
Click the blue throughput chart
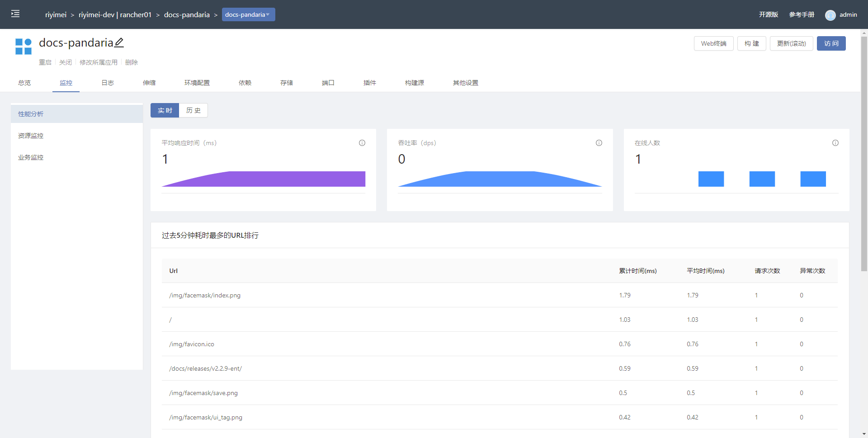point(500,179)
